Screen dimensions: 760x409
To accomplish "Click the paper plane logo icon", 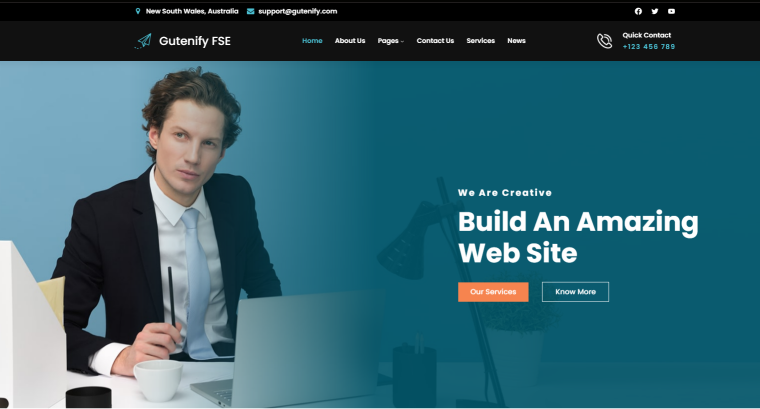I will (x=143, y=41).
